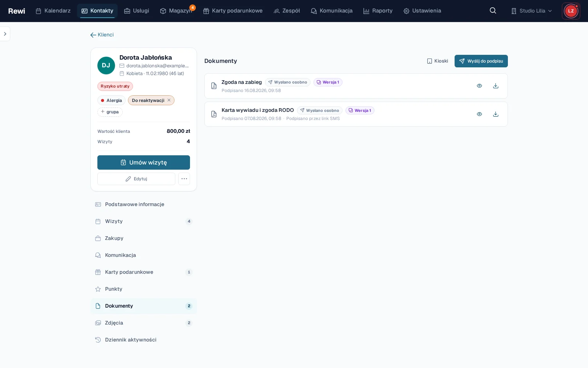Image resolution: width=588 pixels, height=368 pixels.
Task: Download Karta wywiadu i zgoda RODO
Action: (x=495, y=114)
